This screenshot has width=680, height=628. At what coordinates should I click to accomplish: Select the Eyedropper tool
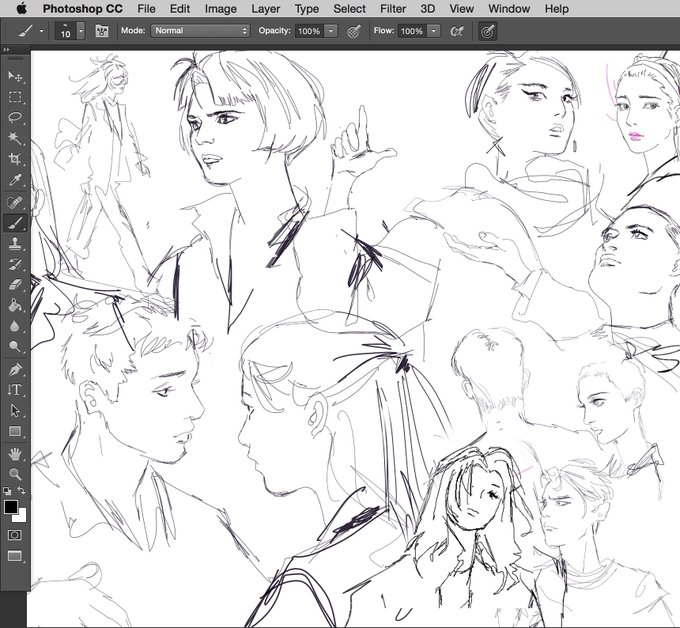(x=15, y=180)
